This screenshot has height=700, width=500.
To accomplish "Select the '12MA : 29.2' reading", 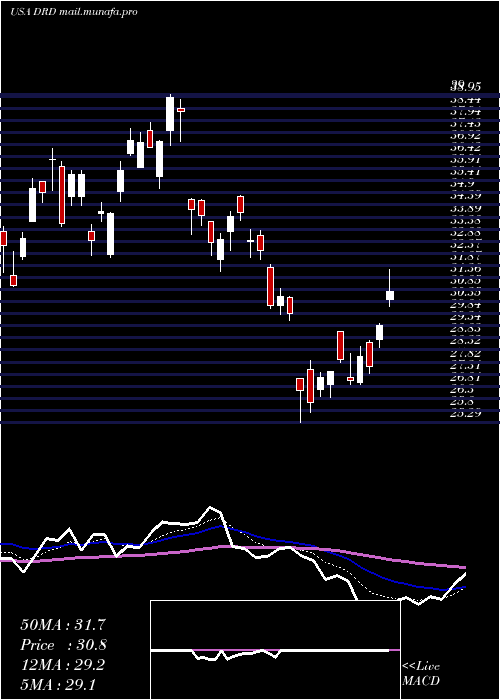I will tap(62, 665).
